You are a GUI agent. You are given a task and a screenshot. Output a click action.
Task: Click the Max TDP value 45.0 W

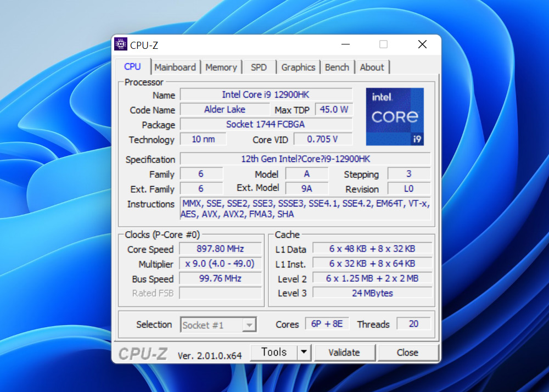click(334, 110)
